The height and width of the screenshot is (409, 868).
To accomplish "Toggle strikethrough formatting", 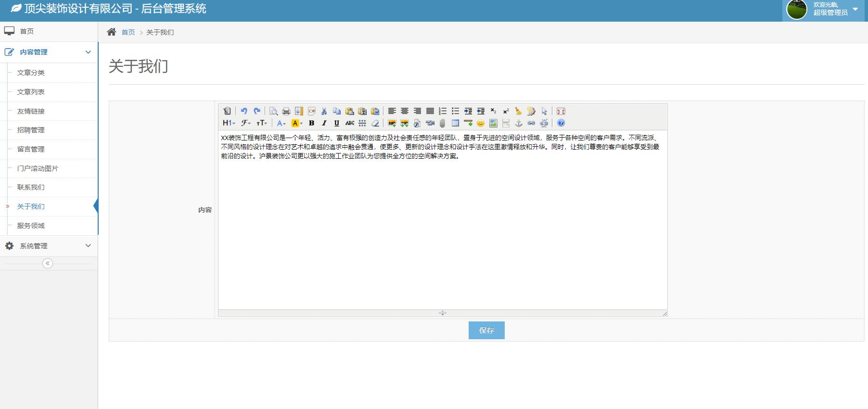I will coord(350,123).
